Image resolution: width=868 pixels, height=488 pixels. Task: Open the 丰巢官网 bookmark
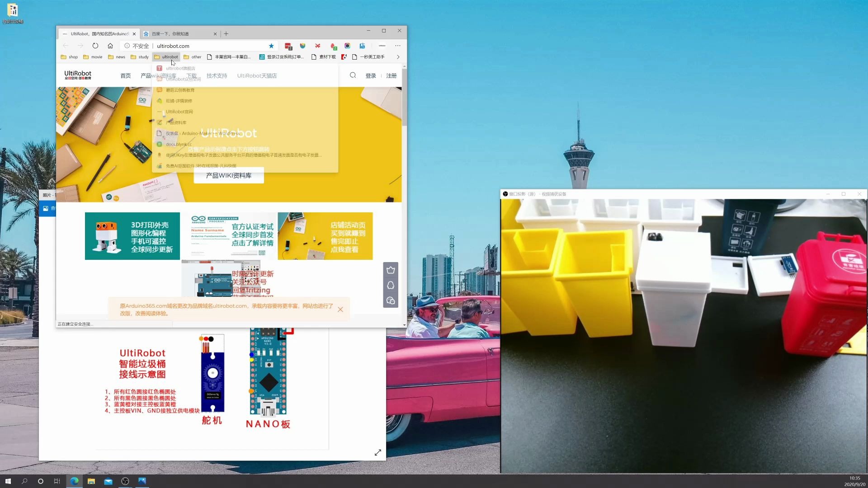(x=229, y=57)
